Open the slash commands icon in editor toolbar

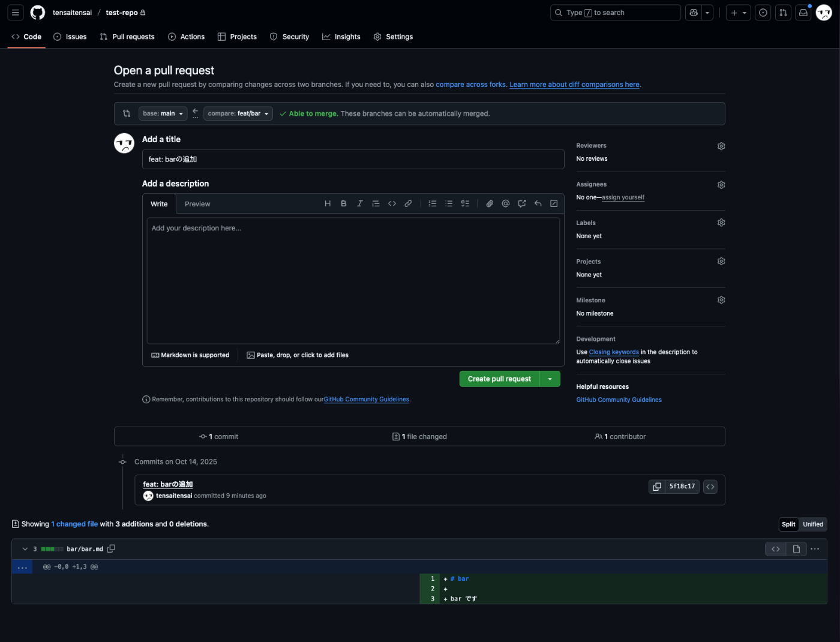coord(554,204)
